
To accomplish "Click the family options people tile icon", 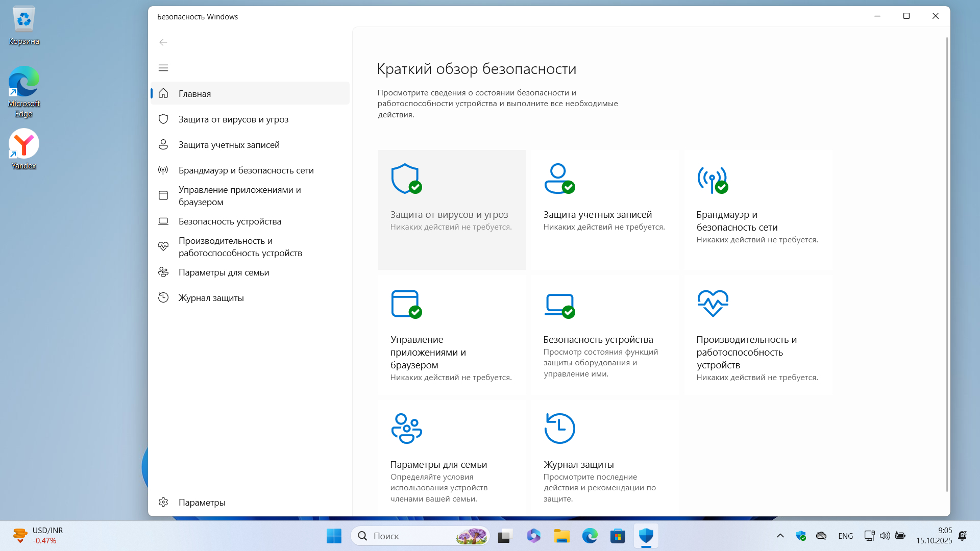I will point(406,429).
